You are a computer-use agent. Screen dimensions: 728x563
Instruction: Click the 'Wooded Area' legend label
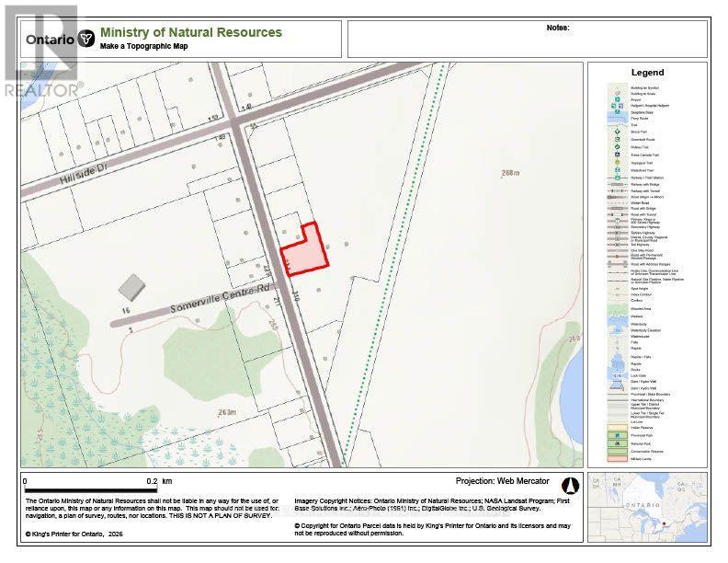[641, 309]
